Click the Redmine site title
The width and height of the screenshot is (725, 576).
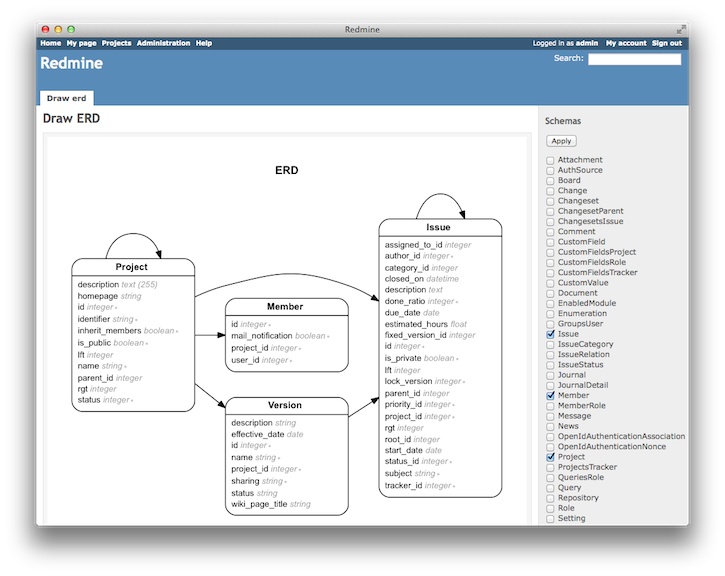click(72, 63)
